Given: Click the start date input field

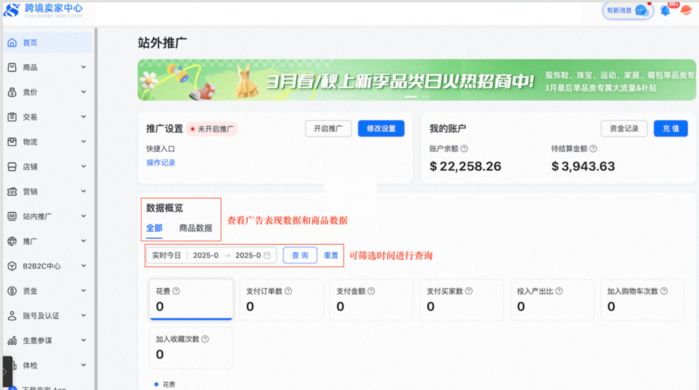Looking at the screenshot, I should coord(206,255).
